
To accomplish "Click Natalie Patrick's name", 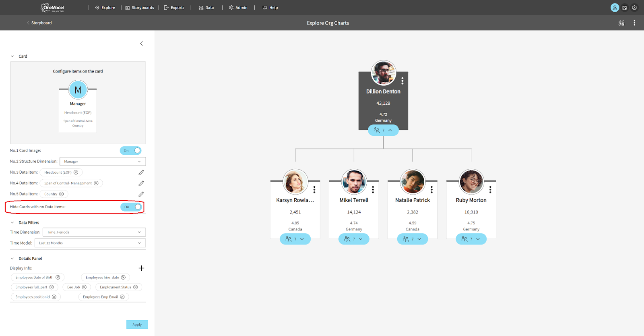I will 413,200.
